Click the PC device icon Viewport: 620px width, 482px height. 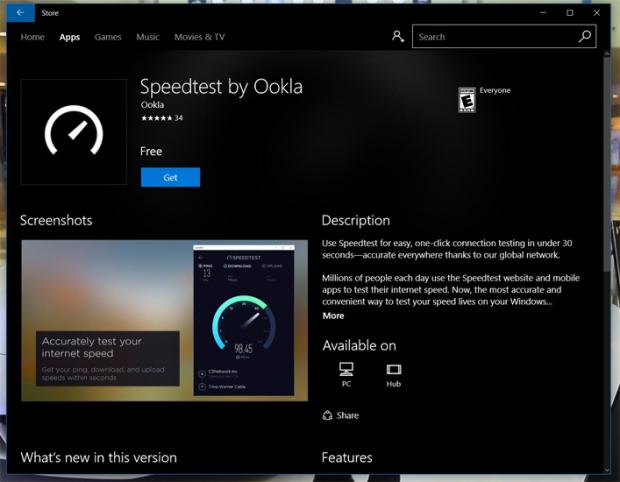346,369
